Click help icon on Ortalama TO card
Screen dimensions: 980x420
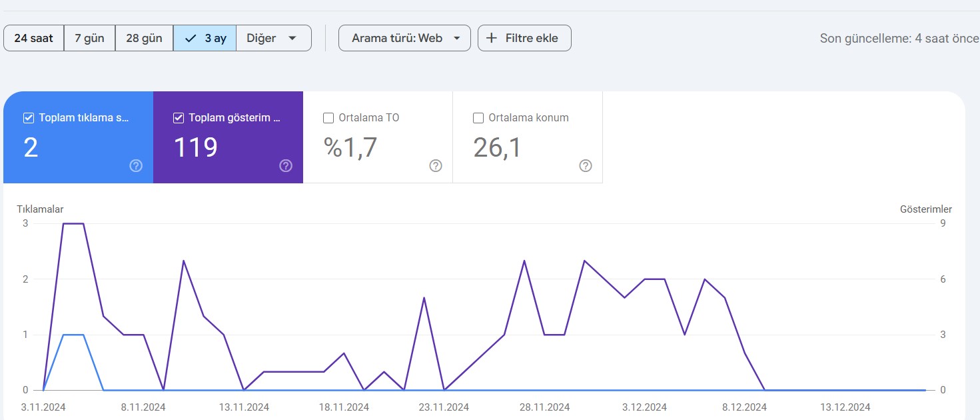[x=436, y=166]
